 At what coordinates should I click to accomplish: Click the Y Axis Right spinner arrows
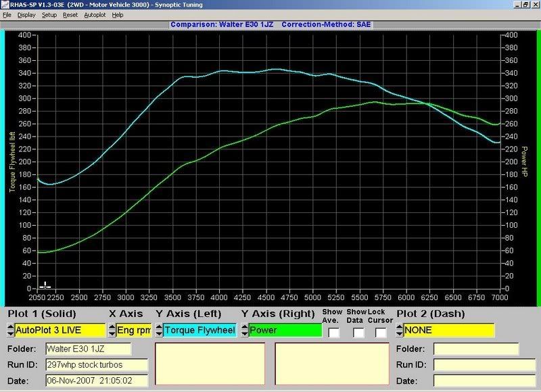tap(245, 330)
